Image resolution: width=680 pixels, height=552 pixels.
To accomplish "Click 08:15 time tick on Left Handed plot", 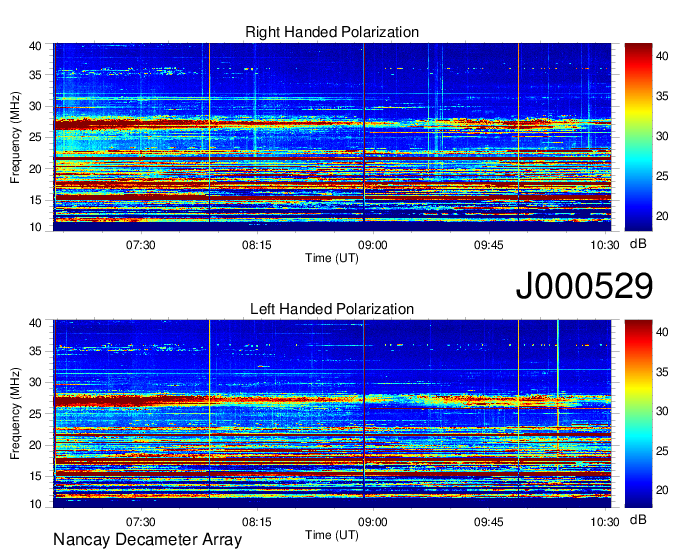I will (x=257, y=522).
